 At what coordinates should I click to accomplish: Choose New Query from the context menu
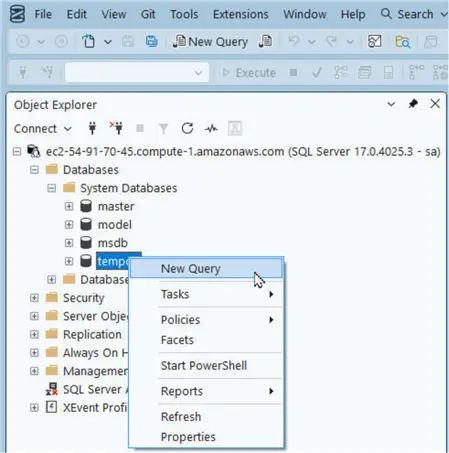(206, 269)
